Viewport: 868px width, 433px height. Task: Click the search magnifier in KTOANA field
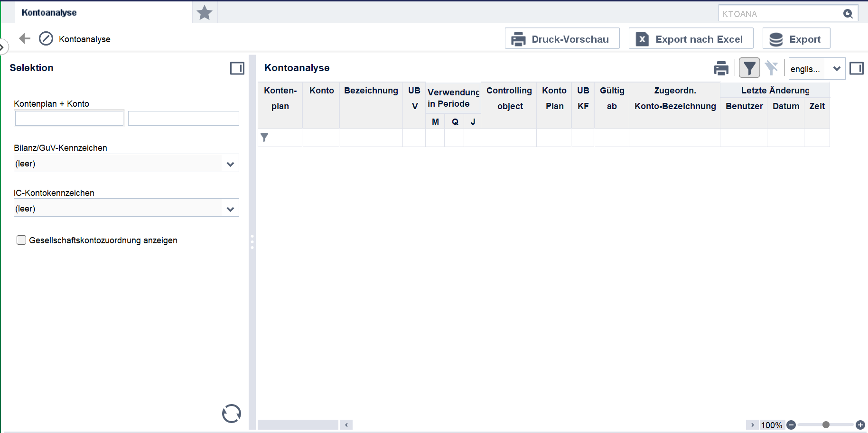848,14
